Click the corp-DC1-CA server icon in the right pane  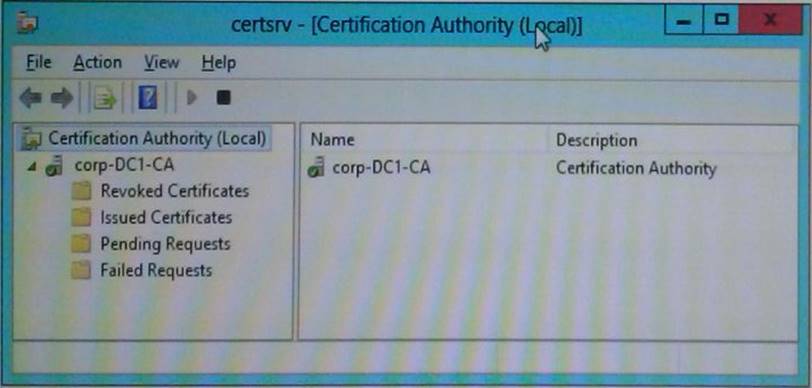point(316,167)
